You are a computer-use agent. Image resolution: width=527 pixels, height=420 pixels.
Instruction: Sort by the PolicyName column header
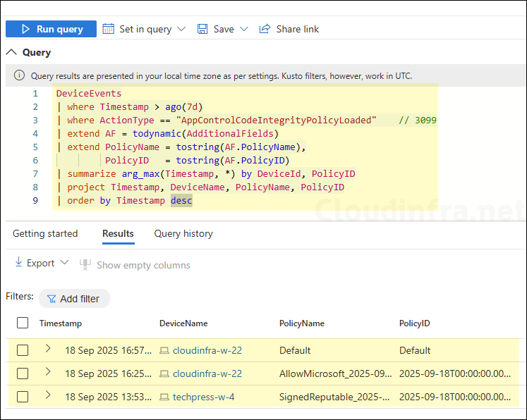point(302,323)
